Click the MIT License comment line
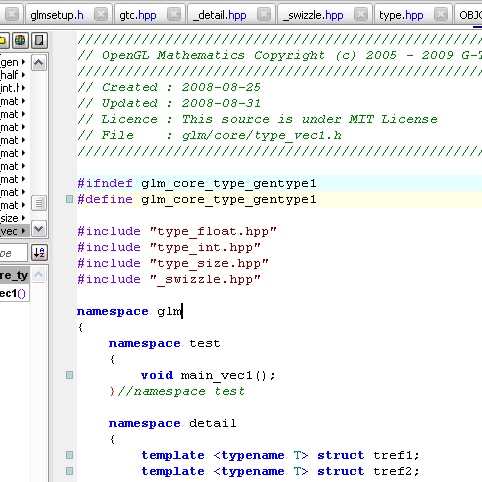This screenshot has height=482, width=482. (257, 119)
